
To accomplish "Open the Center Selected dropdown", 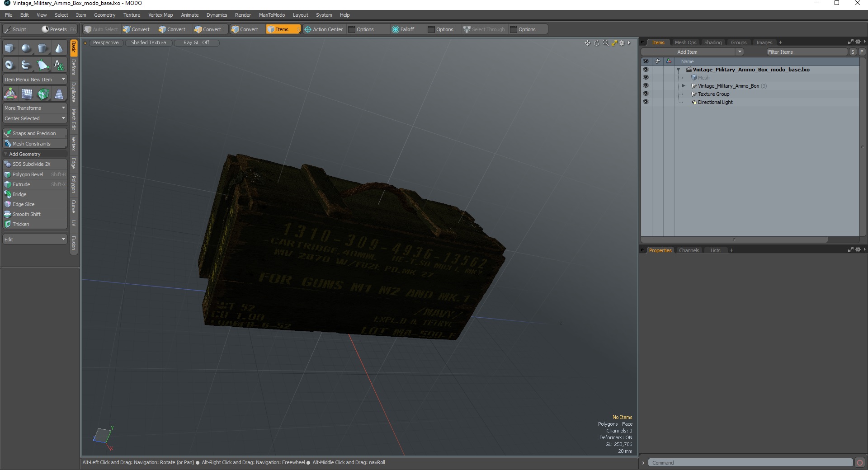I will (35, 118).
